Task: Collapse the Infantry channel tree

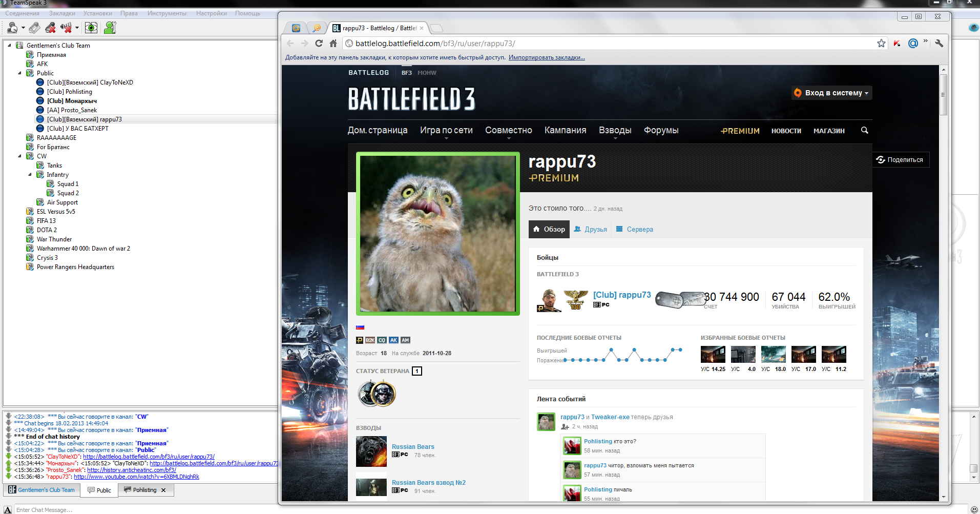Action: [x=30, y=175]
